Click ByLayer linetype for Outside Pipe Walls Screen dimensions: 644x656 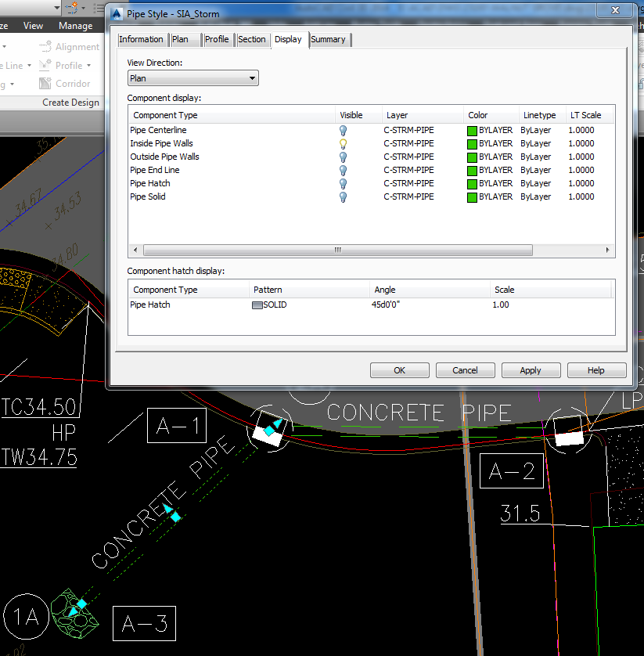click(536, 157)
